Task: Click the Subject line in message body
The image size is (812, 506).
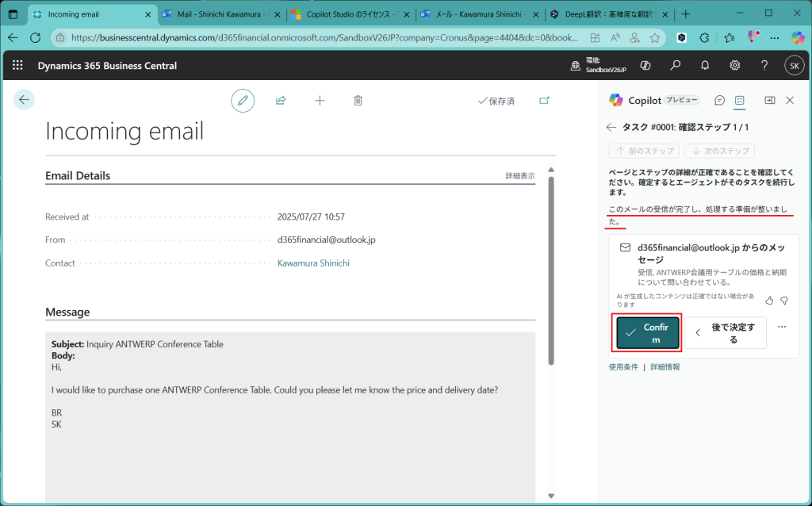Action: coord(137,344)
